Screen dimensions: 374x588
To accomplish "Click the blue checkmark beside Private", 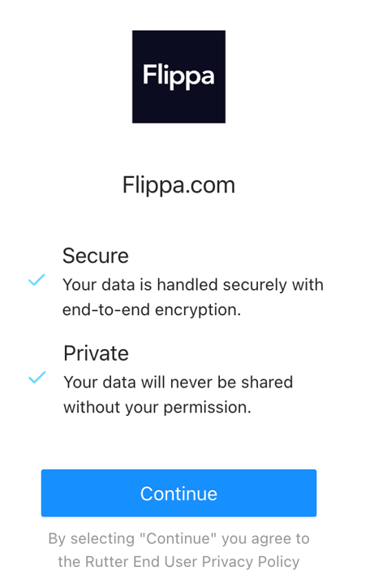I will (x=37, y=378).
